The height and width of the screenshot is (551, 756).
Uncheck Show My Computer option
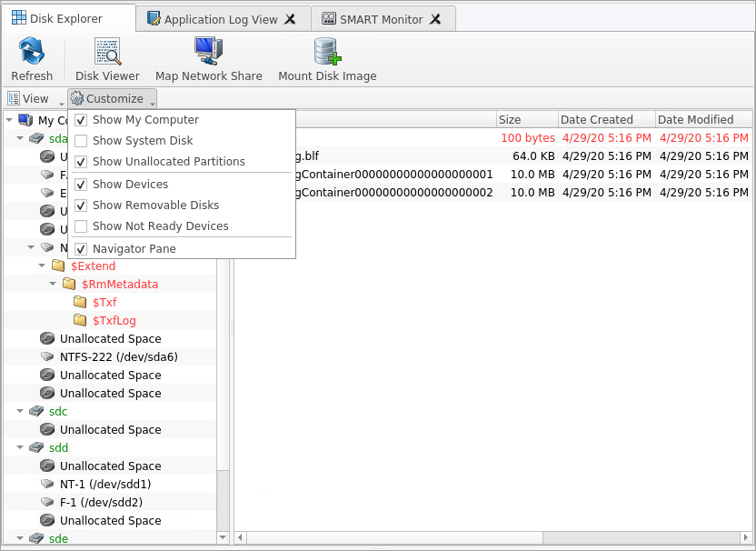[82, 120]
